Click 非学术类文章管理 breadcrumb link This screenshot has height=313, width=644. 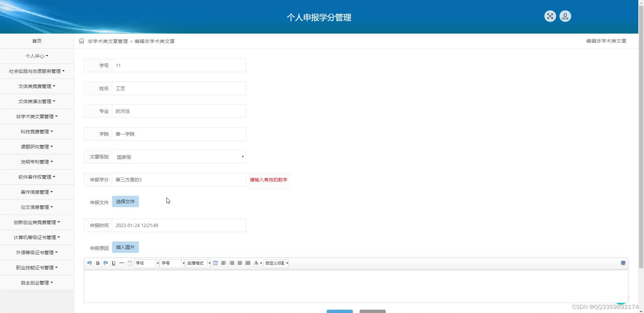click(108, 41)
